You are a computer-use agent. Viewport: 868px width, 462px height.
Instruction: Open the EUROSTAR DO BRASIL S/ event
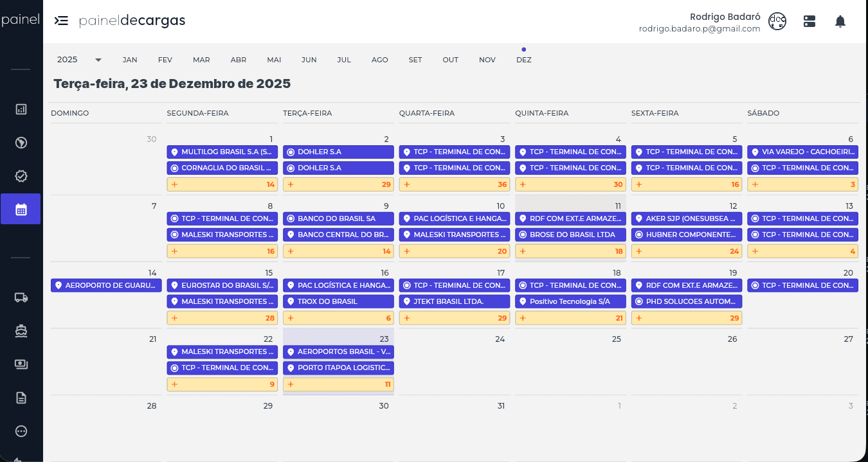pos(222,285)
